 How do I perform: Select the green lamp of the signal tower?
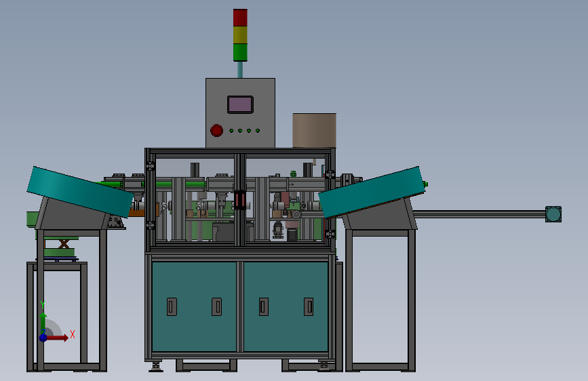[x=240, y=52]
